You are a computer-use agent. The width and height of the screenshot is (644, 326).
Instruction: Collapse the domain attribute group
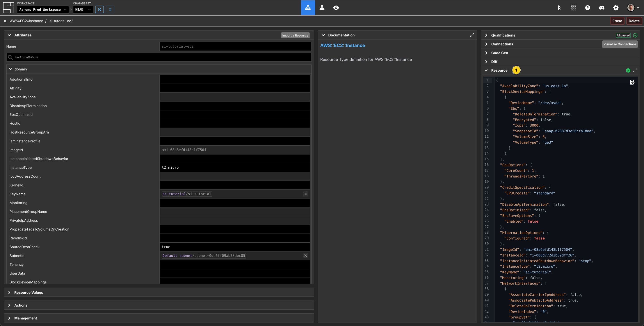11,69
